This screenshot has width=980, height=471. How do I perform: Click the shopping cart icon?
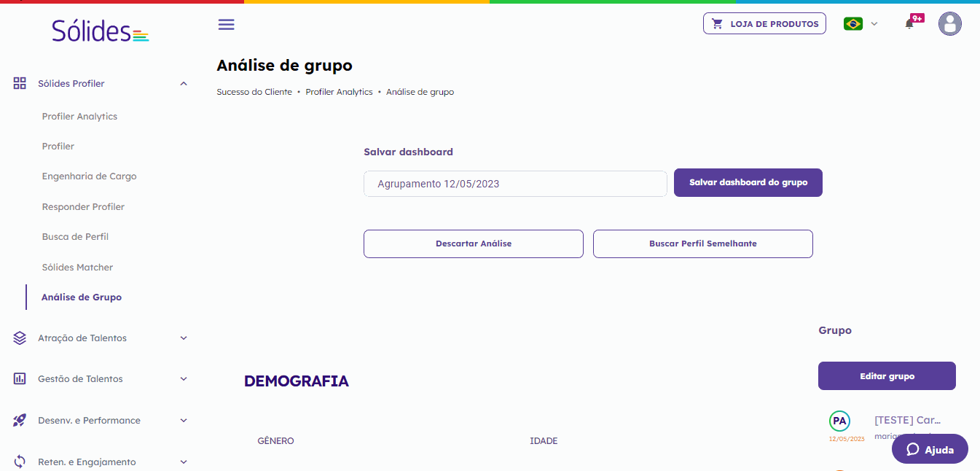[718, 24]
